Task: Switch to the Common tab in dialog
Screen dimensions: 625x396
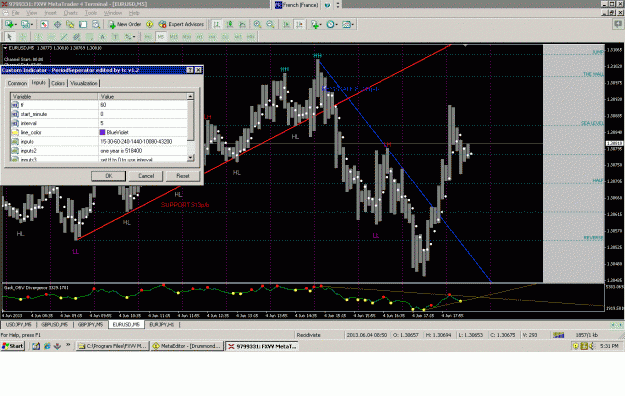Action: click(17, 83)
